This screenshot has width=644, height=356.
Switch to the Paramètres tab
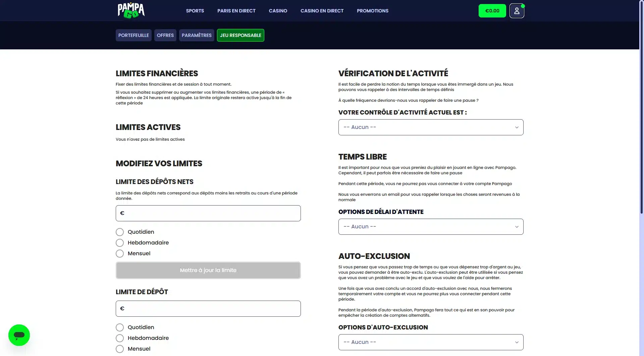point(197,35)
